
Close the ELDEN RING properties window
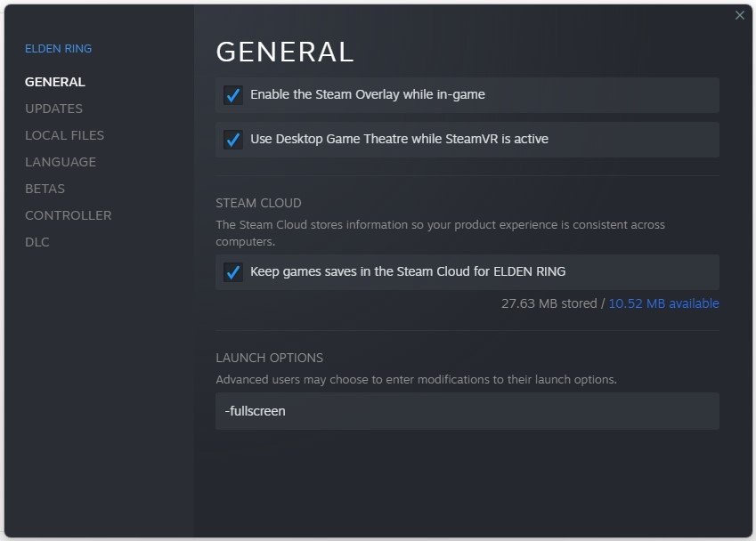(739, 15)
